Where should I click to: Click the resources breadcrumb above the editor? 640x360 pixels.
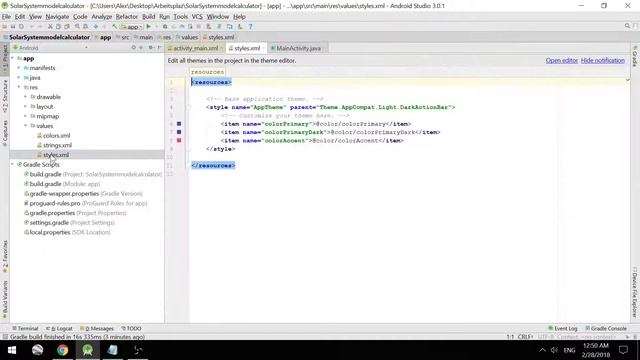tap(207, 72)
